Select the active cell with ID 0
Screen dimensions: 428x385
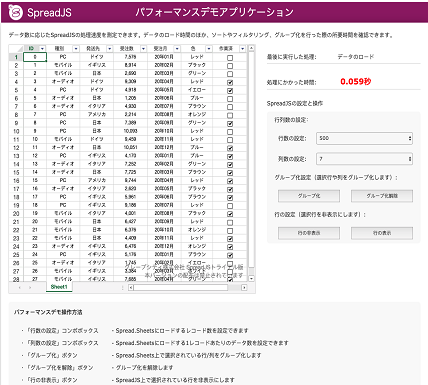tap(35, 57)
